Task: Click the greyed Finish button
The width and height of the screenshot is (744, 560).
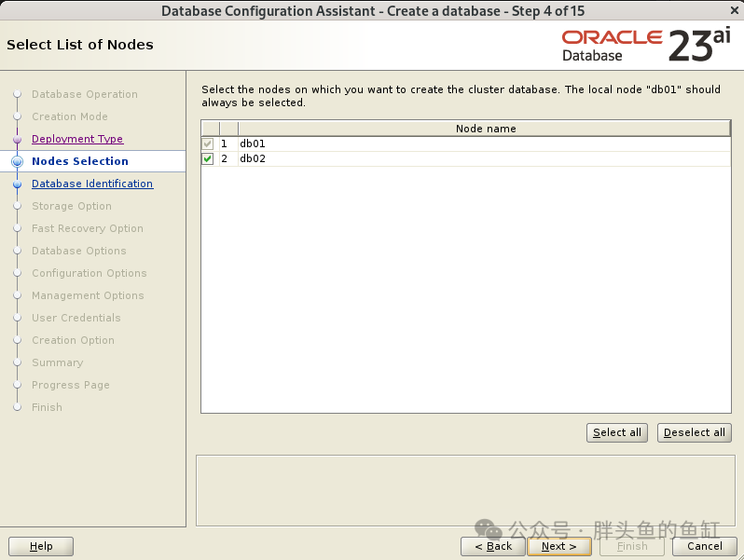Action: tap(632, 546)
